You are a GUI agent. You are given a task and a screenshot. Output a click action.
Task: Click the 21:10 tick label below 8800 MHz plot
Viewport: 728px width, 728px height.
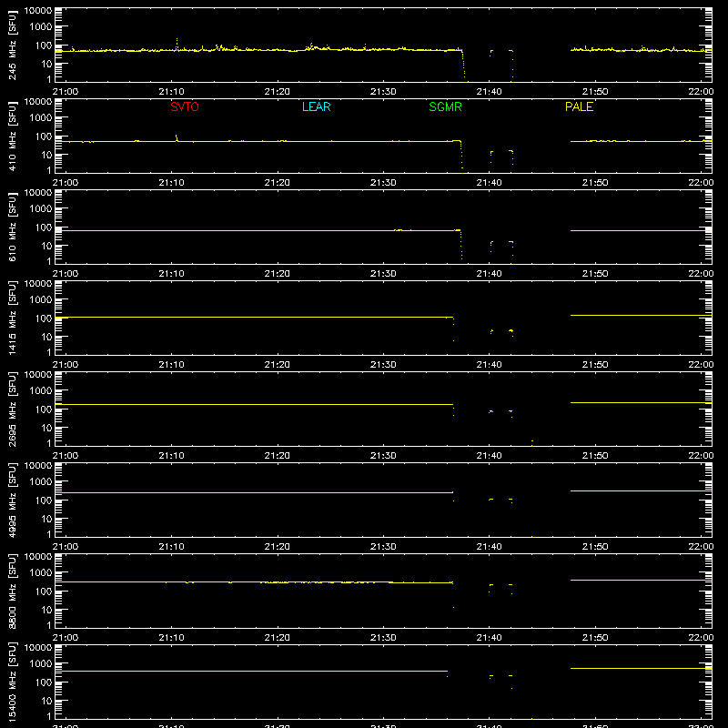[171, 638]
